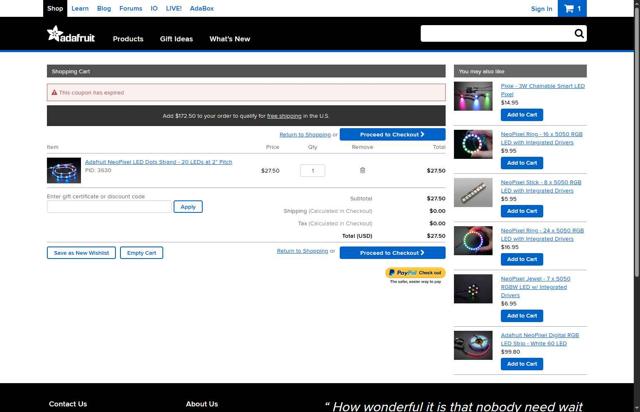Click the Digital RGB LED Strip thumbnail
The image size is (640, 412).
(473, 345)
